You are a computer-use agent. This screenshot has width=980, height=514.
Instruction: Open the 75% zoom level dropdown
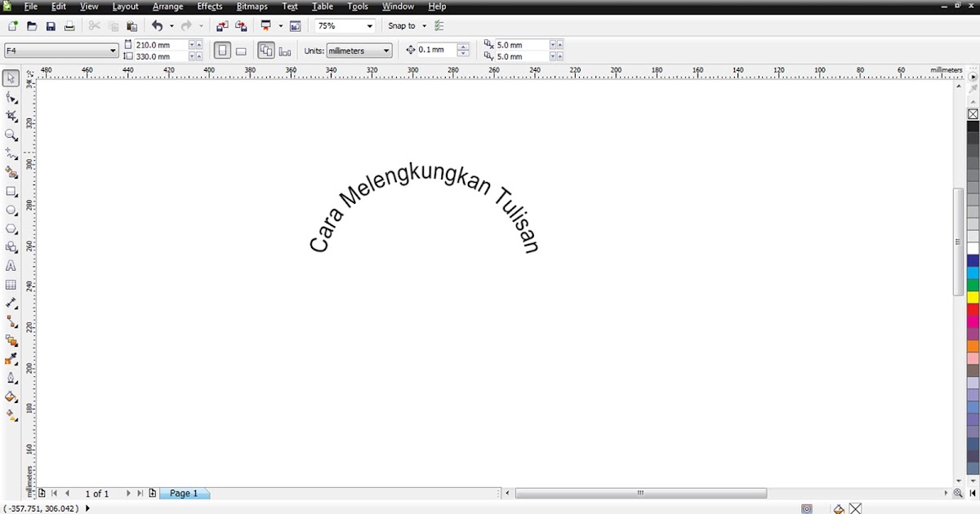(x=369, y=25)
